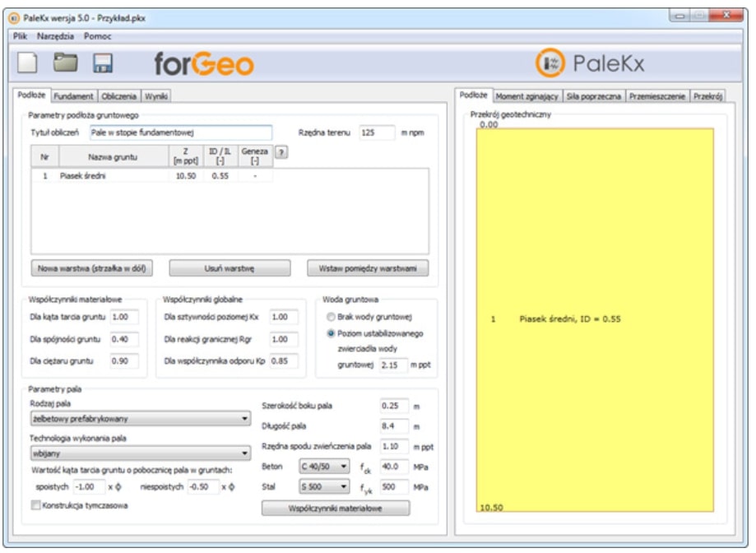This screenshot has height=553, width=756.
Task: Open Rodzaj pala dropdown
Action: 139,419
